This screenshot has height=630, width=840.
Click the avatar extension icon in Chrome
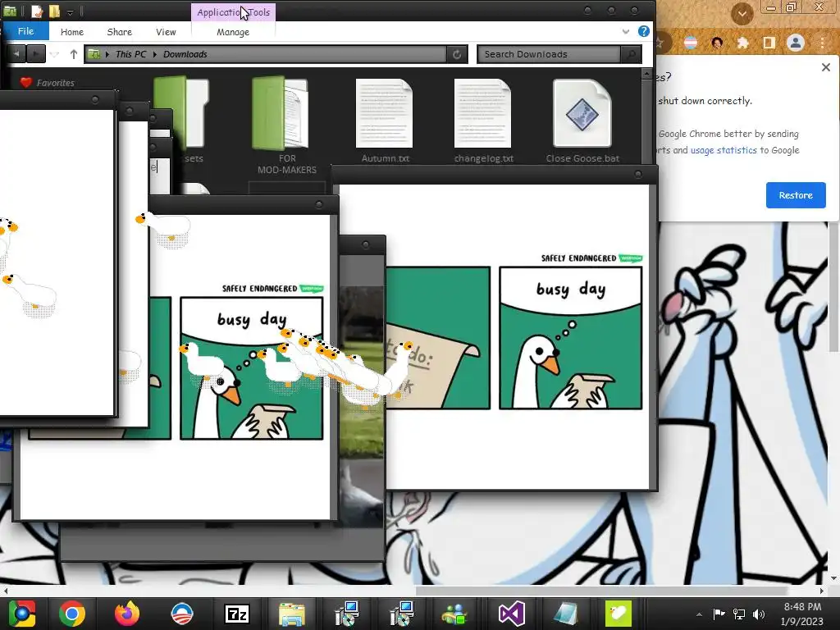717,43
